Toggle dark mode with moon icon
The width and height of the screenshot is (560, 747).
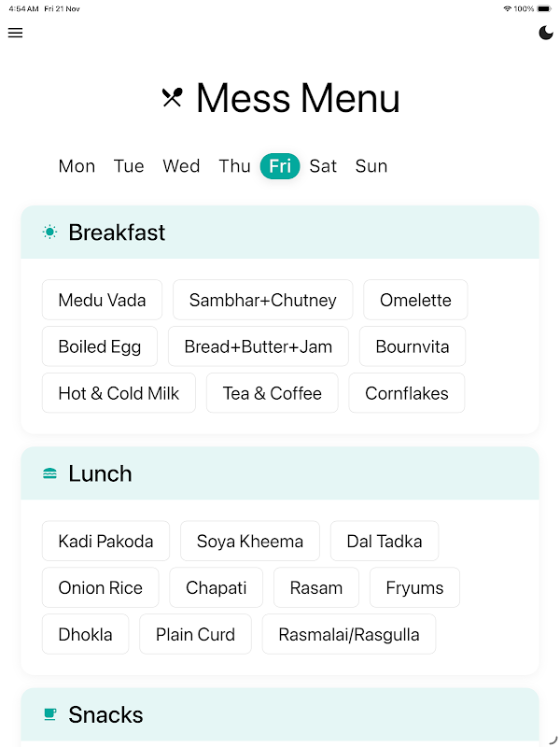click(546, 33)
